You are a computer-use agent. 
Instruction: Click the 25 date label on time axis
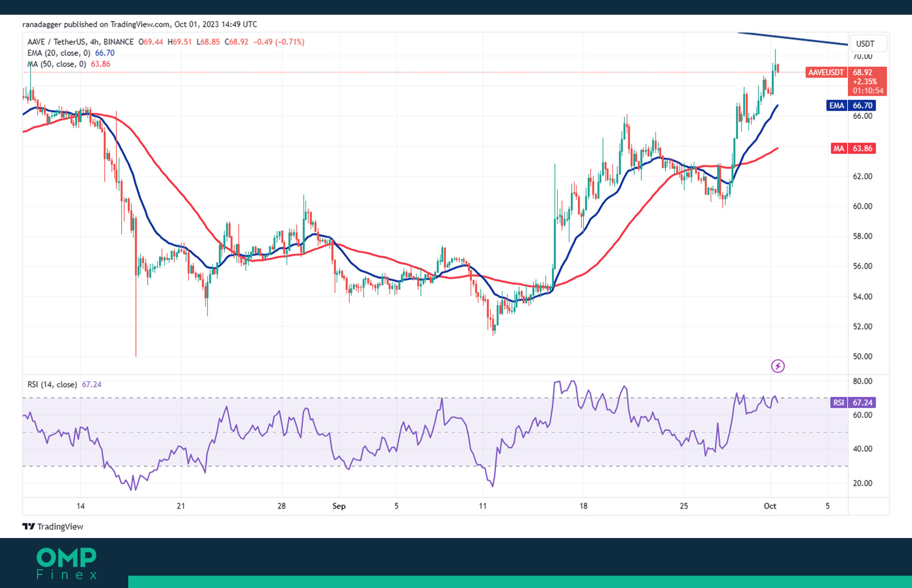684,506
